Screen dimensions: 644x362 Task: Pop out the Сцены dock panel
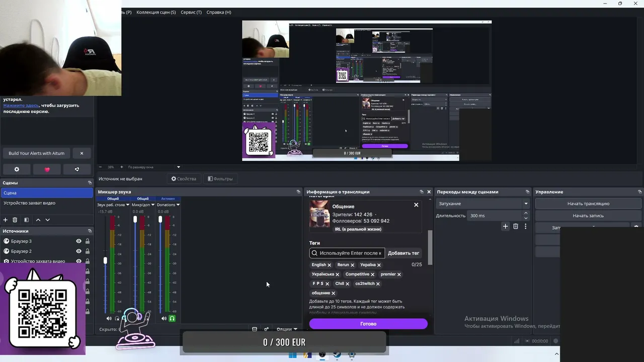tap(90, 183)
